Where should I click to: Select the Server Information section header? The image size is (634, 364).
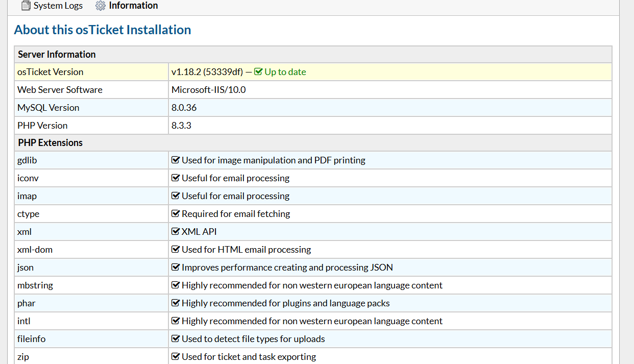[57, 54]
